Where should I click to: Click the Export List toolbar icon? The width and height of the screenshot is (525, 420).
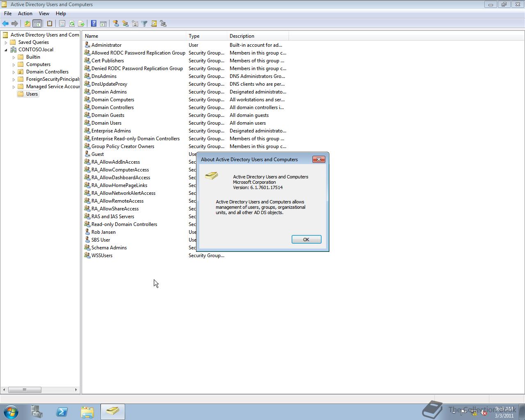click(81, 24)
